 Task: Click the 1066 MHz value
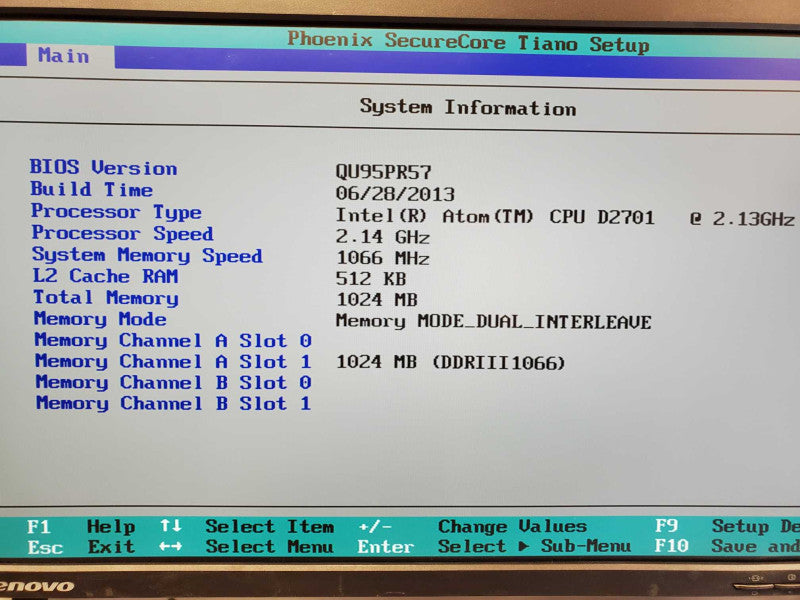click(383, 258)
